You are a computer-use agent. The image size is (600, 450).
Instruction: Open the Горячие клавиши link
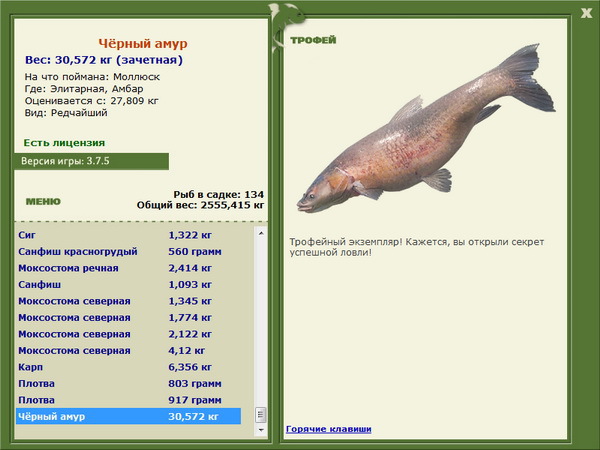328,429
